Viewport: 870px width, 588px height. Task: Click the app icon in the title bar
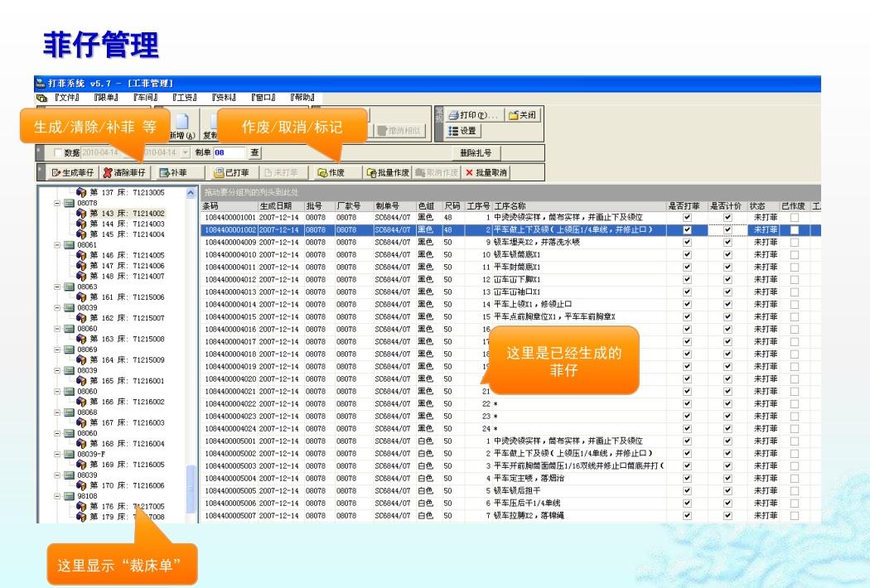41,83
